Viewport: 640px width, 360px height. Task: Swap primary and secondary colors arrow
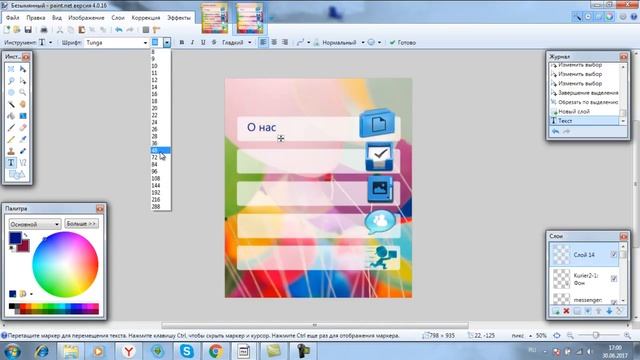pyautogui.click(x=25, y=235)
